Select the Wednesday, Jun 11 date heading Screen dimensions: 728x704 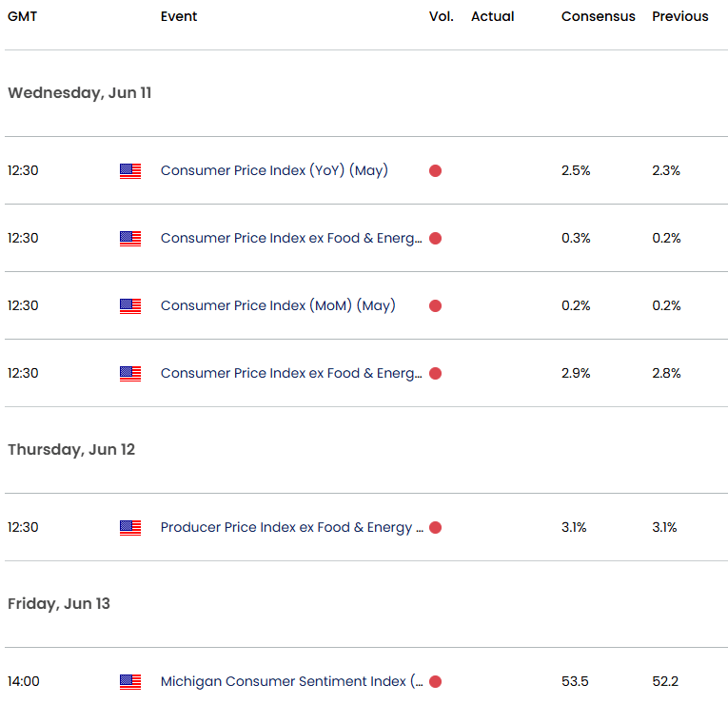pyautogui.click(x=80, y=93)
